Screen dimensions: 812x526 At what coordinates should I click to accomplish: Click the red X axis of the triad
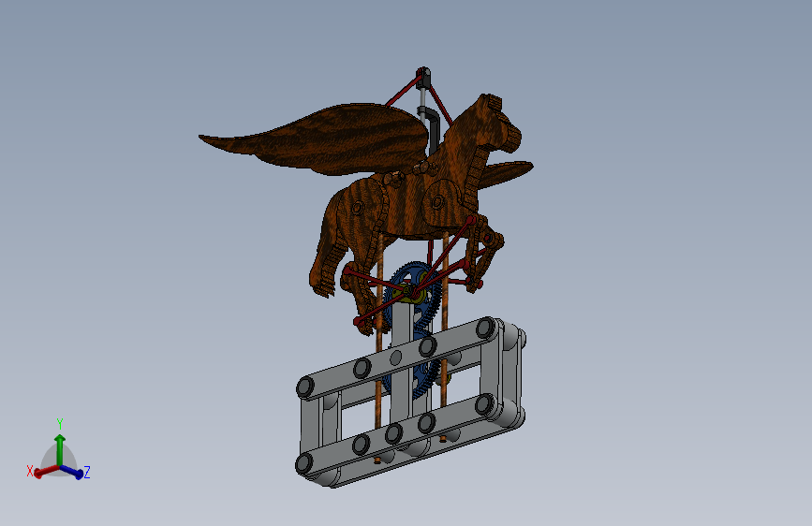pyautogui.click(x=46, y=471)
